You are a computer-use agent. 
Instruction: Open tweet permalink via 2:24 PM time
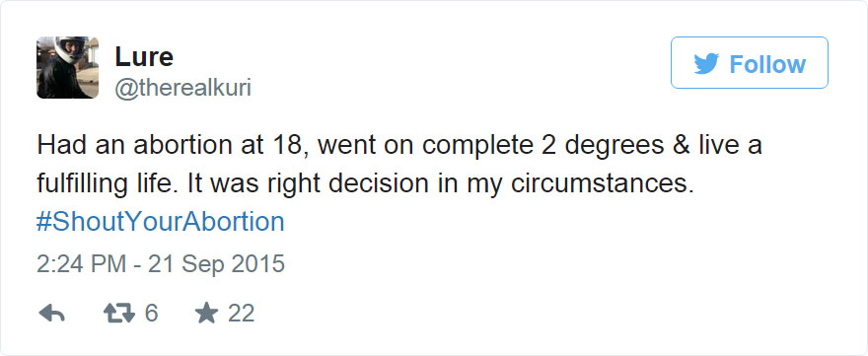81,264
